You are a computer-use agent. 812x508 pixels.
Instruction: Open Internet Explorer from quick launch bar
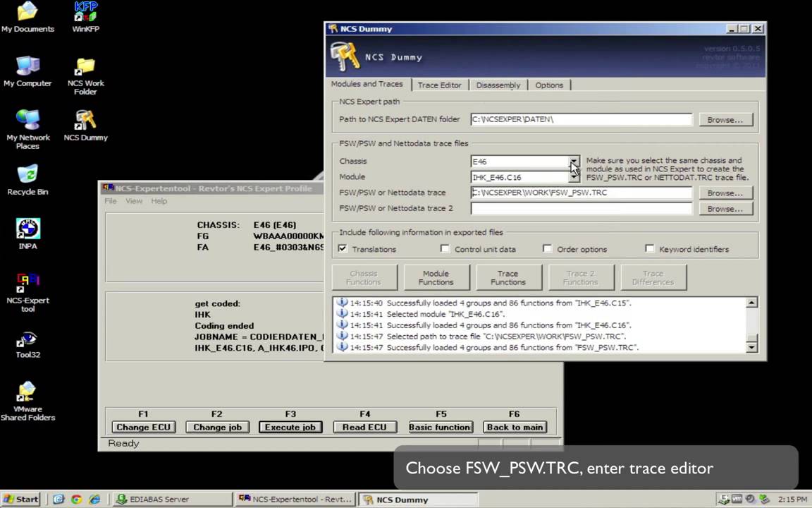click(x=94, y=500)
